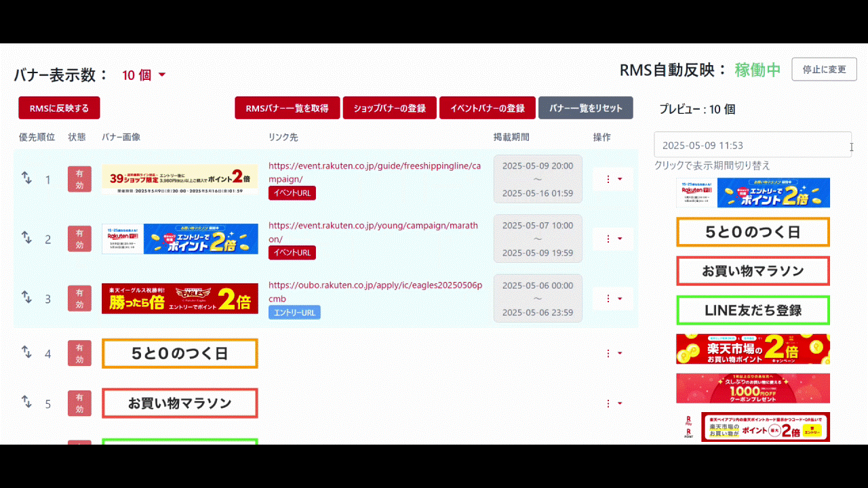The height and width of the screenshot is (488, 868).
Task: Click the reorder arrows for priority row 2
Action: click(x=26, y=238)
